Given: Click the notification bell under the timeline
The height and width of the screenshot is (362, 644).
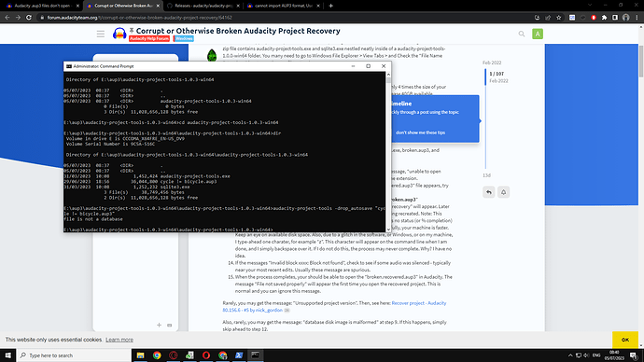Looking at the screenshot, I should (x=504, y=192).
